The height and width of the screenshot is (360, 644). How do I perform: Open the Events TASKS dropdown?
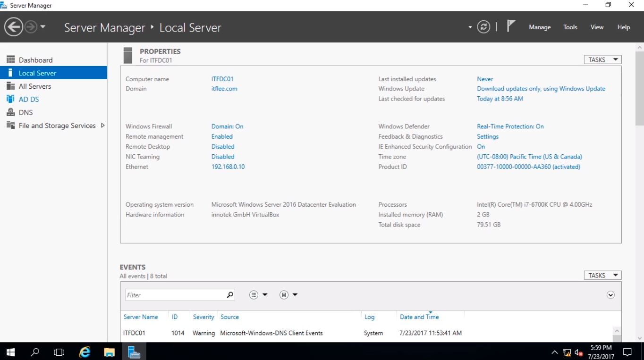coord(602,276)
